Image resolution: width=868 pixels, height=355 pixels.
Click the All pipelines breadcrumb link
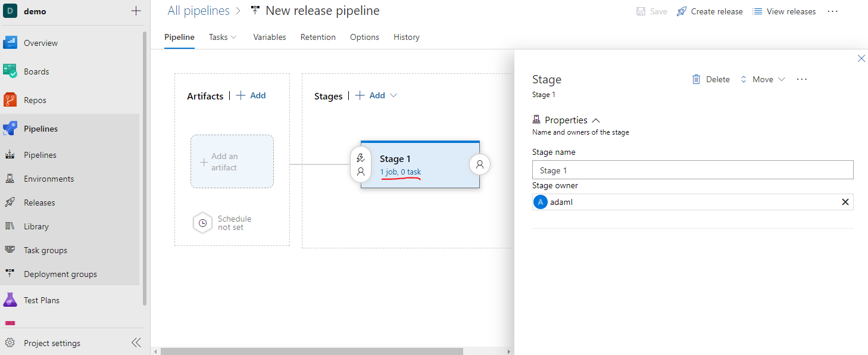pyautogui.click(x=198, y=11)
